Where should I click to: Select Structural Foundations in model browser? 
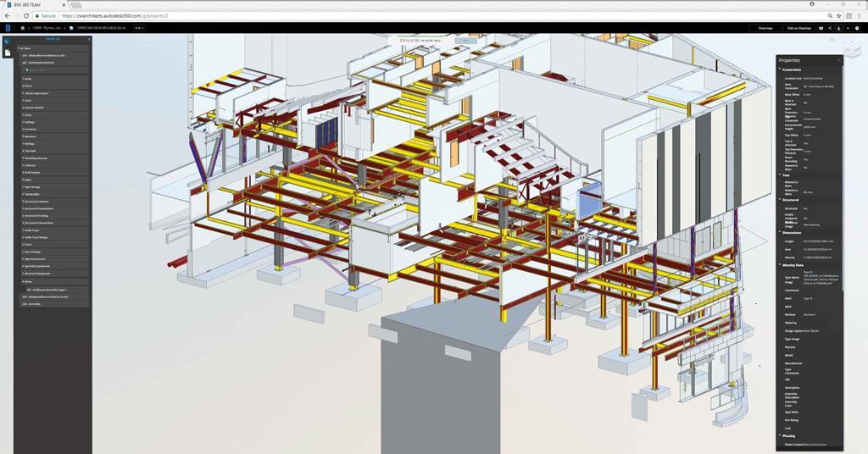pos(54,208)
